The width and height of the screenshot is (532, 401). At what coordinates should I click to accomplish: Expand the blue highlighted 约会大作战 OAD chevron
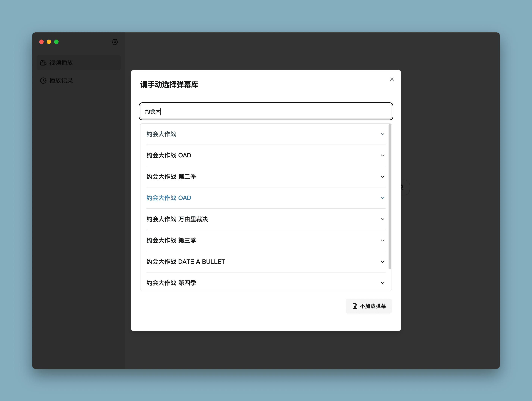tap(382, 198)
